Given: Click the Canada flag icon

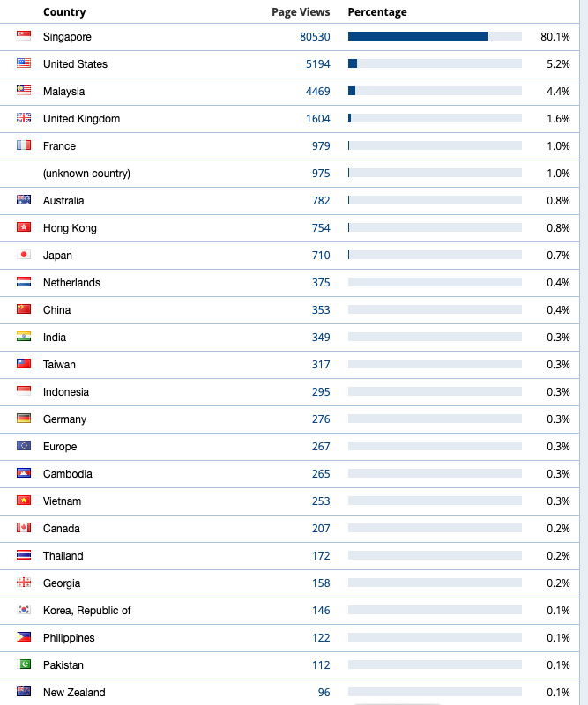Looking at the screenshot, I should 24,528.
